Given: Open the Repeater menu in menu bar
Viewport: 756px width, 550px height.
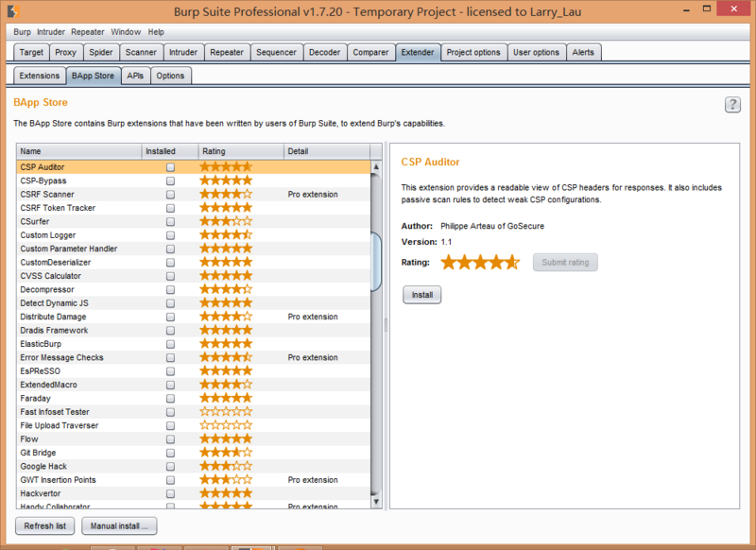Looking at the screenshot, I should (87, 32).
